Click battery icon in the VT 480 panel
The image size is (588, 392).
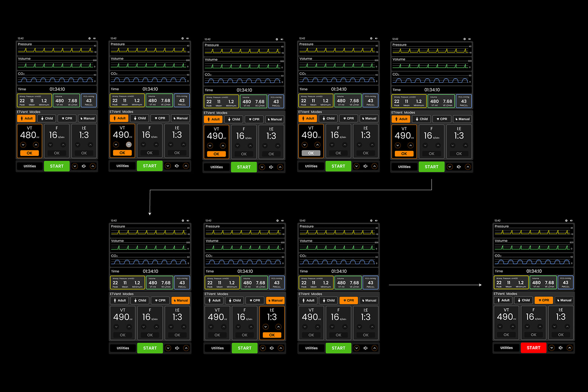95,39
